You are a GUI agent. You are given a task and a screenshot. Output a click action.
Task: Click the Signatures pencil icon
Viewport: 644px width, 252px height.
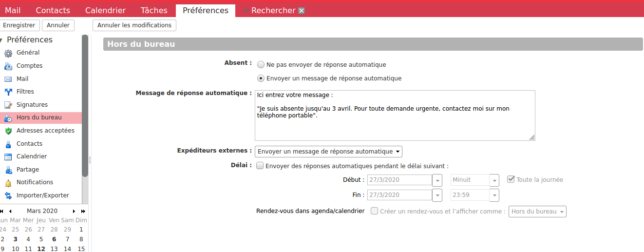[8, 105]
